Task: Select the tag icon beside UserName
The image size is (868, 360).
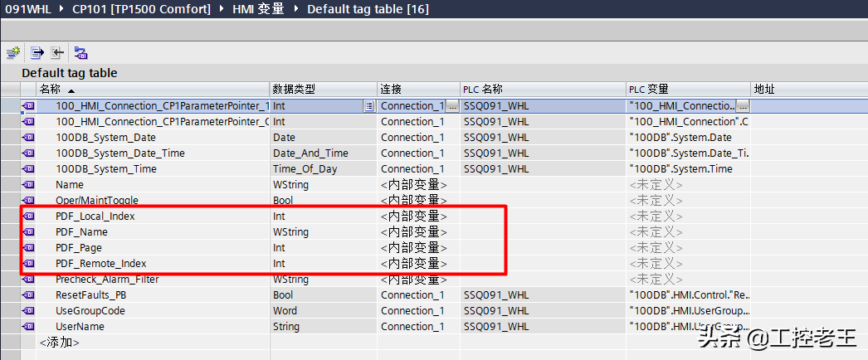Action: tap(28, 326)
